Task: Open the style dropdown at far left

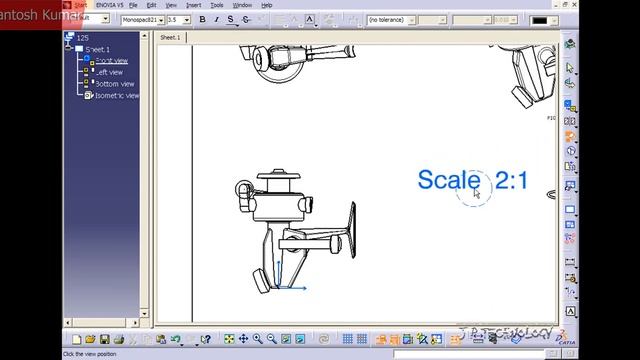Action: pos(105,18)
